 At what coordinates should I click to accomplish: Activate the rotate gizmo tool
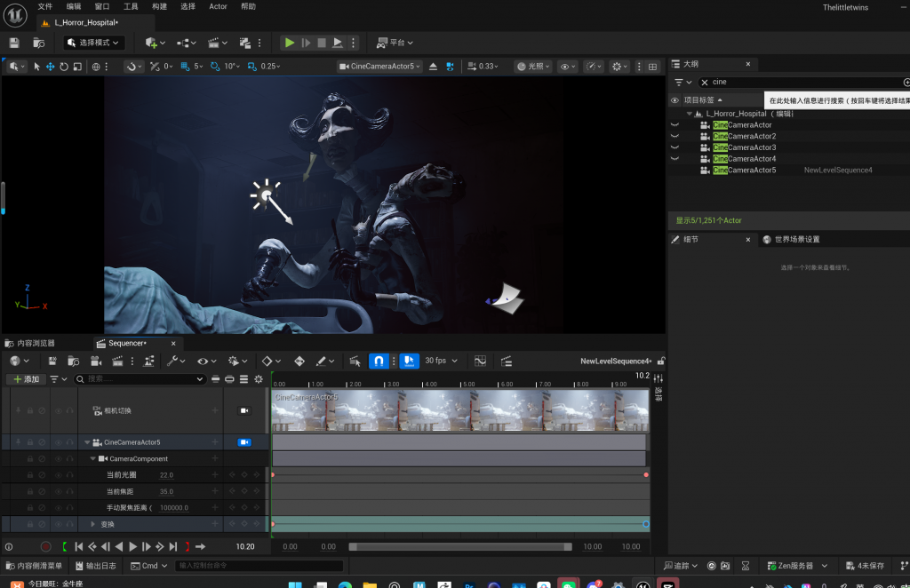coord(64,67)
